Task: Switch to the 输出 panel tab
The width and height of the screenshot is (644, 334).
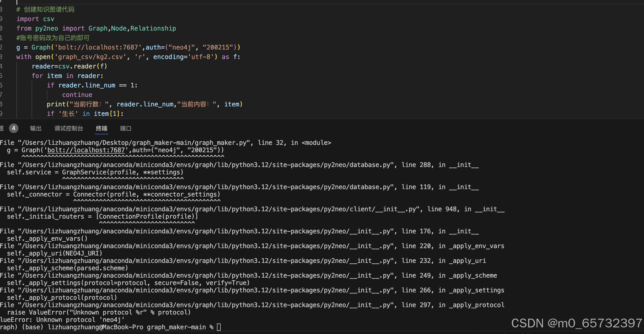Action: (36, 129)
